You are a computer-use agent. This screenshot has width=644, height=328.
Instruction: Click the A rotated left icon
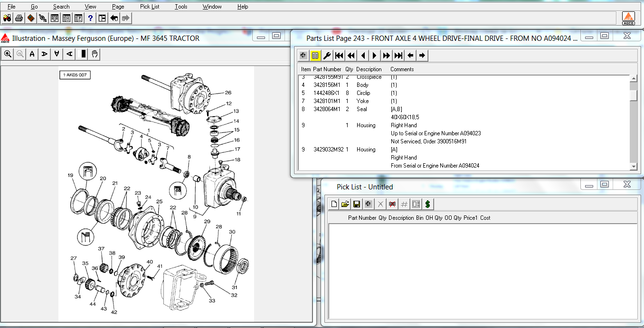69,54
